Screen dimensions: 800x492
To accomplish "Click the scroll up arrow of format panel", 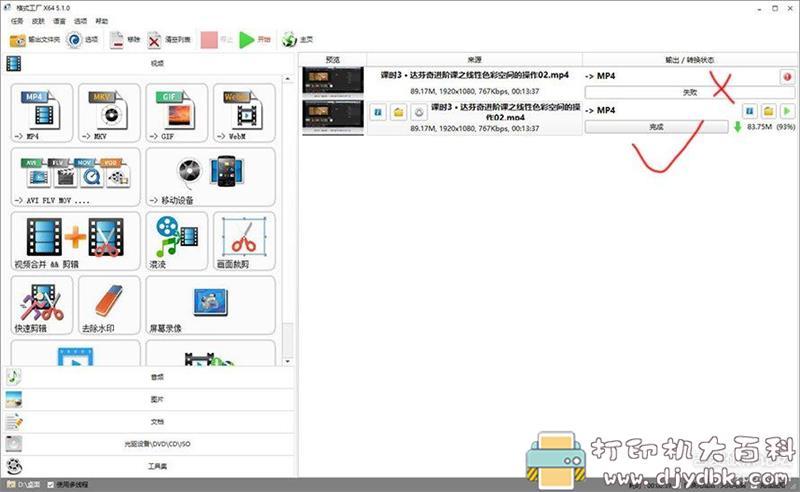I will click(x=287, y=79).
